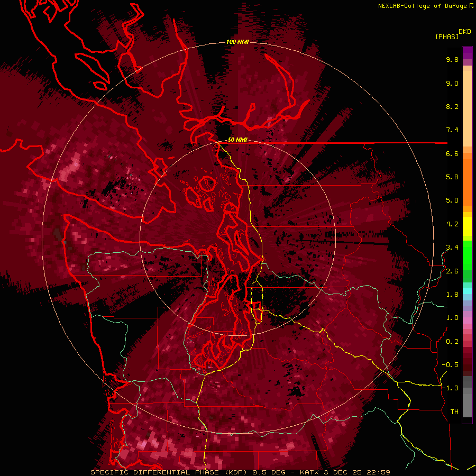Image resolution: width=476 pixels, height=476 pixels.
Task: Select the 3.4 value on the scale
Action: (452, 248)
